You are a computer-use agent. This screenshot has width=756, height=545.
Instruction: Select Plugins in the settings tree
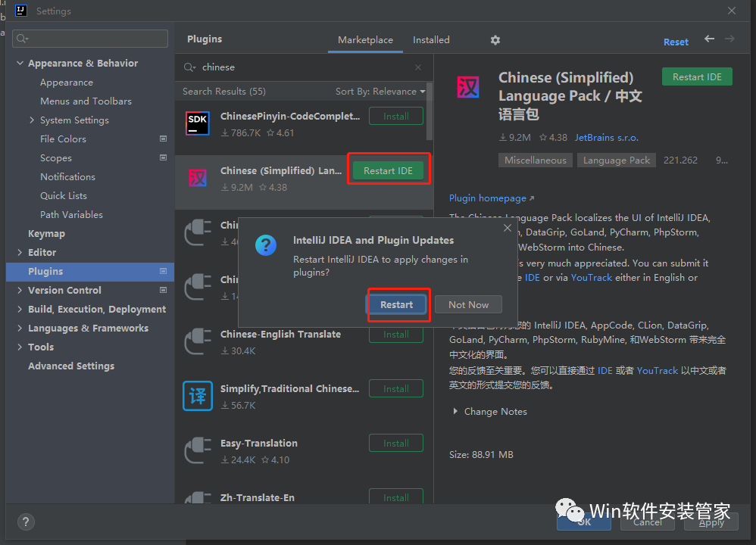click(x=90, y=271)
